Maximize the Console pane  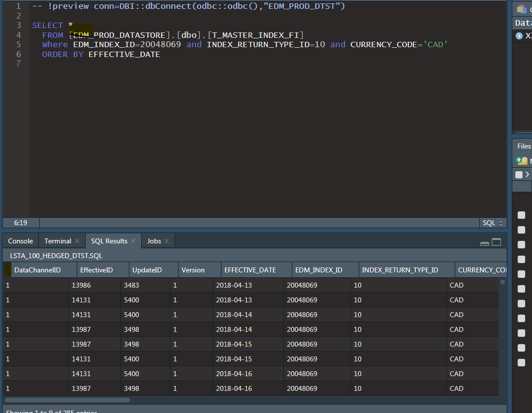tap(496, 241)
